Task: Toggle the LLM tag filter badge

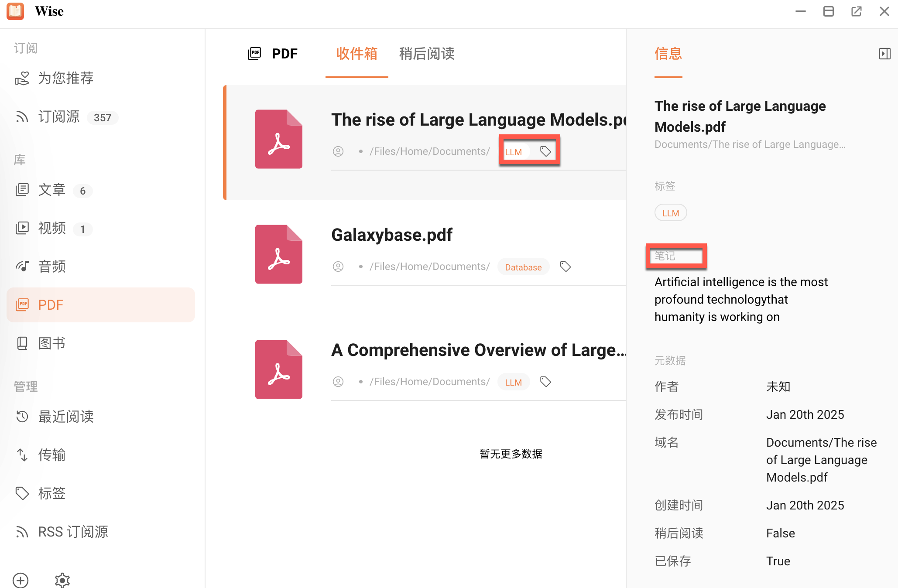Action: tap(514, 151)
